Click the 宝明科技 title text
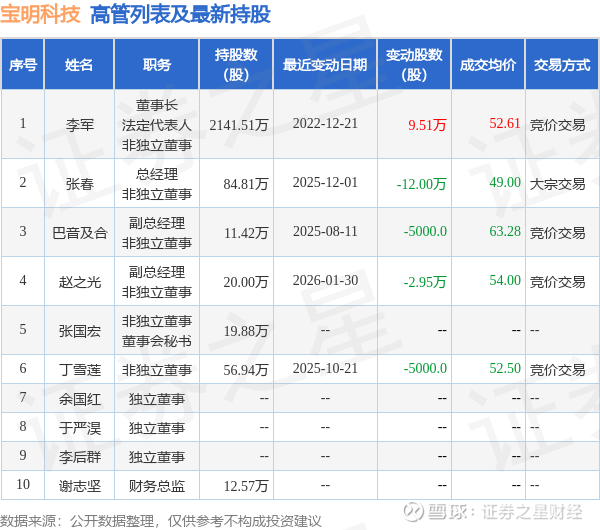This screenshot has height=530, width=600. tap(40, 15)
